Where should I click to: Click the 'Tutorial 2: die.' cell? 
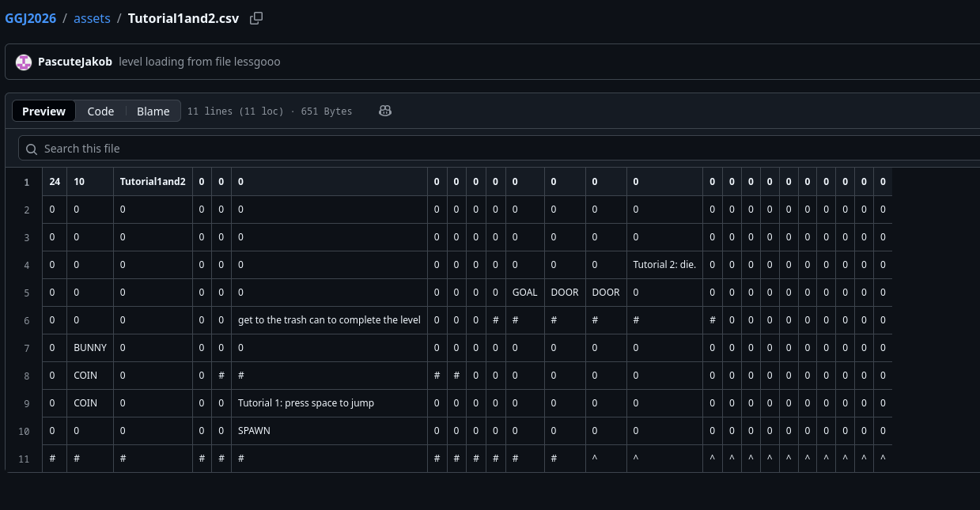(664, 265)
